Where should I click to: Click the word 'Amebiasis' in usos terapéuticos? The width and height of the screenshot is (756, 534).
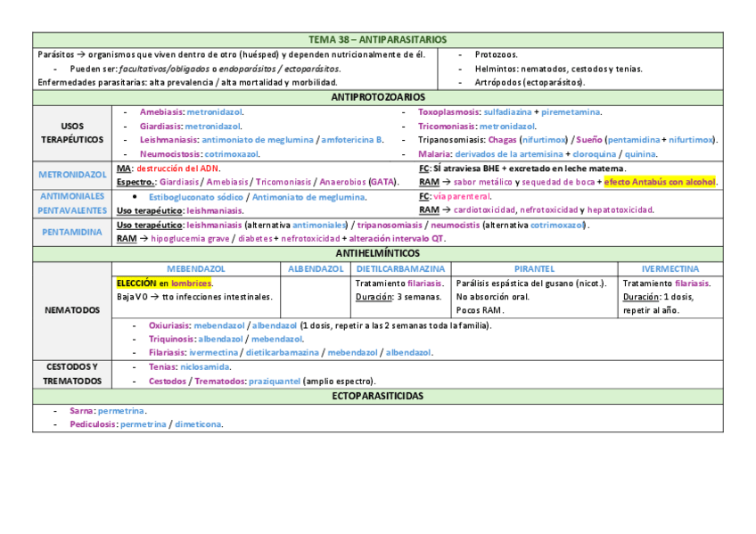pos(161,112)
